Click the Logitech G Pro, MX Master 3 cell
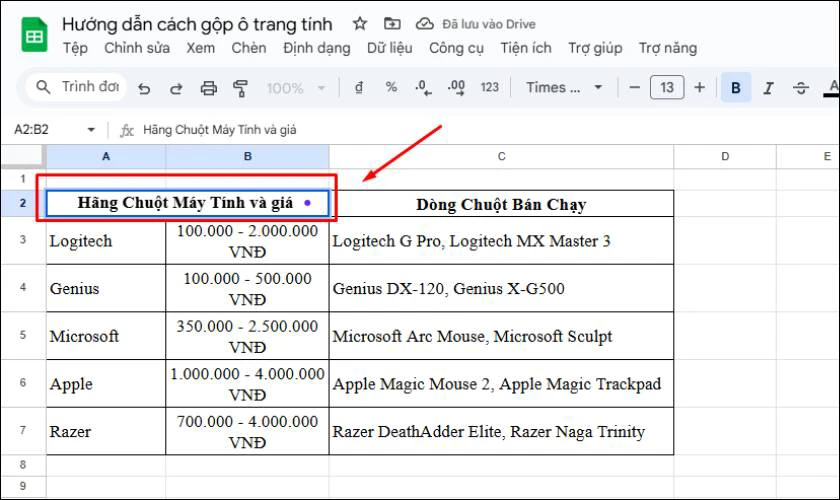Viewport: 840px width, 500px height. [x=501, y=241]
